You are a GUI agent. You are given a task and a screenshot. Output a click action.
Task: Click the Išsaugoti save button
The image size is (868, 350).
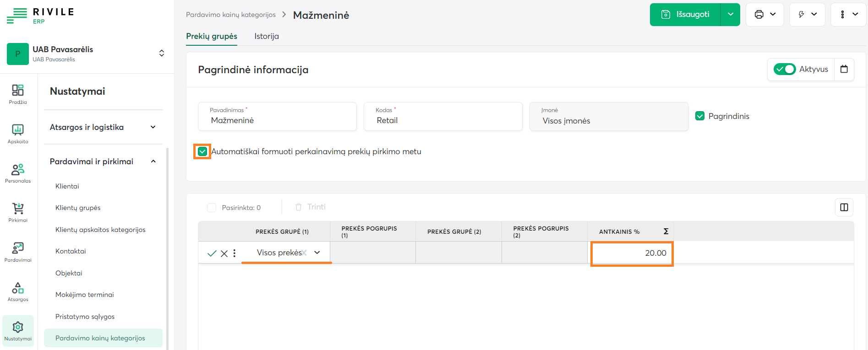pyautogui.click(x=685, y=15)
